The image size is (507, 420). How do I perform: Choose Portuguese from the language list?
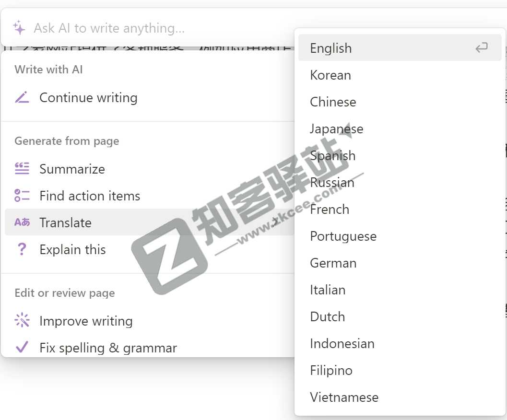point(343,236)
